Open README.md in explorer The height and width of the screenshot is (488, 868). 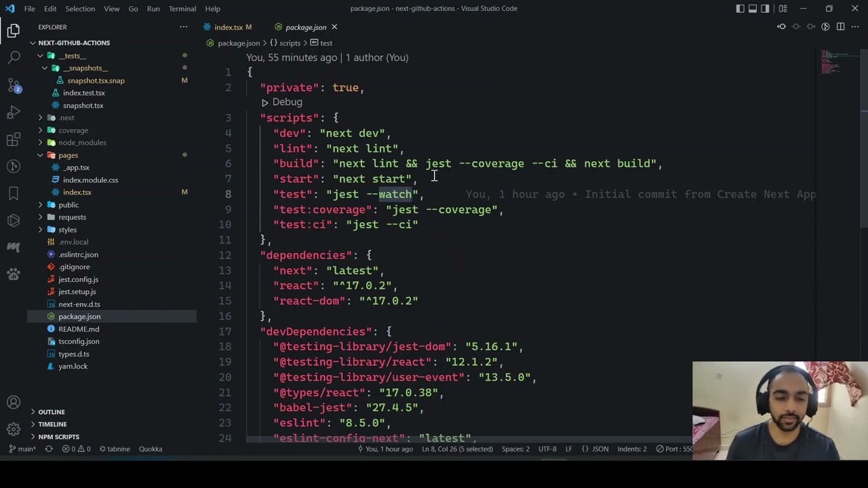point(79,329)
